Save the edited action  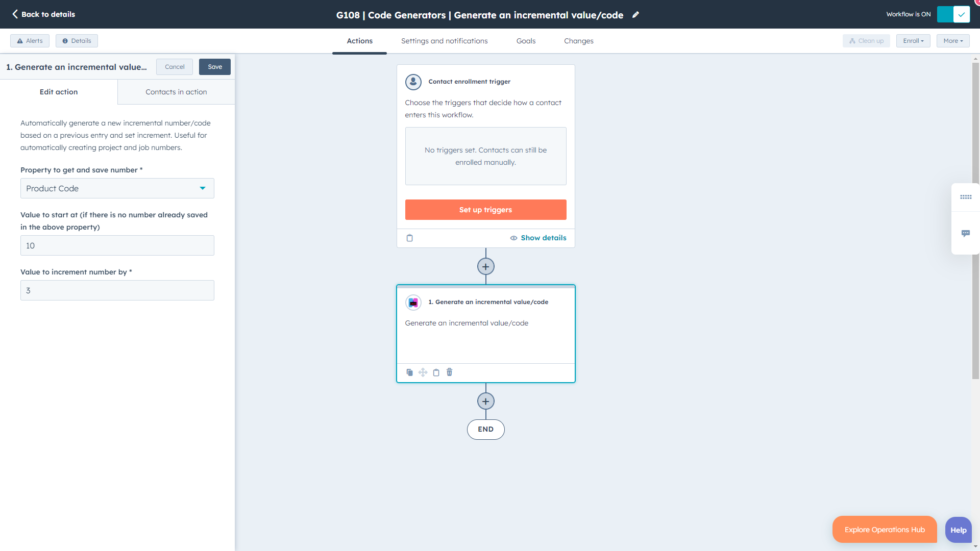point(214,66)
